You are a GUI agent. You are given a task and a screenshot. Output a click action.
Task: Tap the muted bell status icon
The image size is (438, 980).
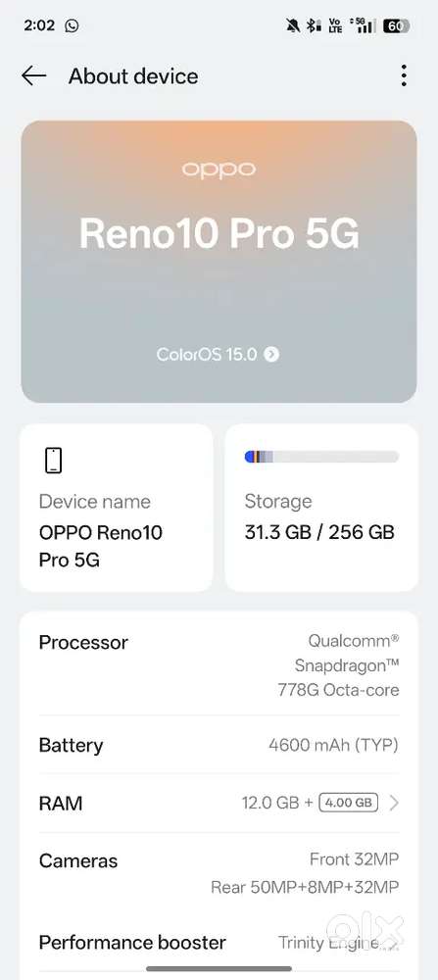click(292, 25)
